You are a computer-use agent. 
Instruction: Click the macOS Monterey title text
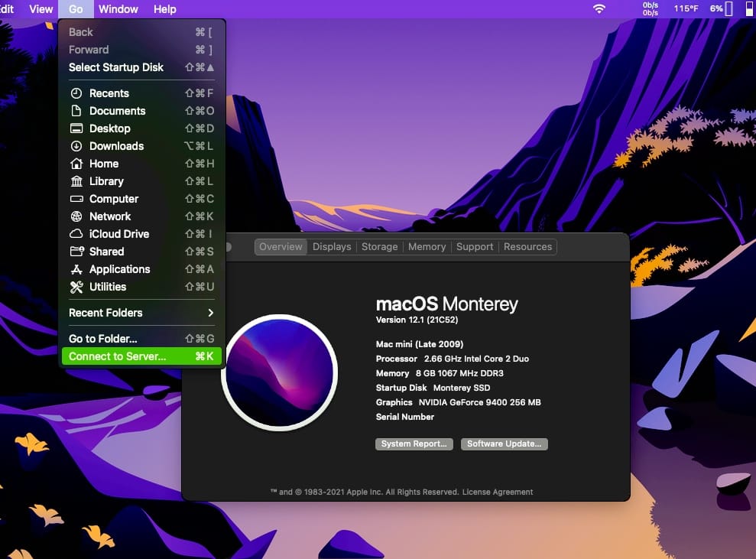tap(446, 304)
